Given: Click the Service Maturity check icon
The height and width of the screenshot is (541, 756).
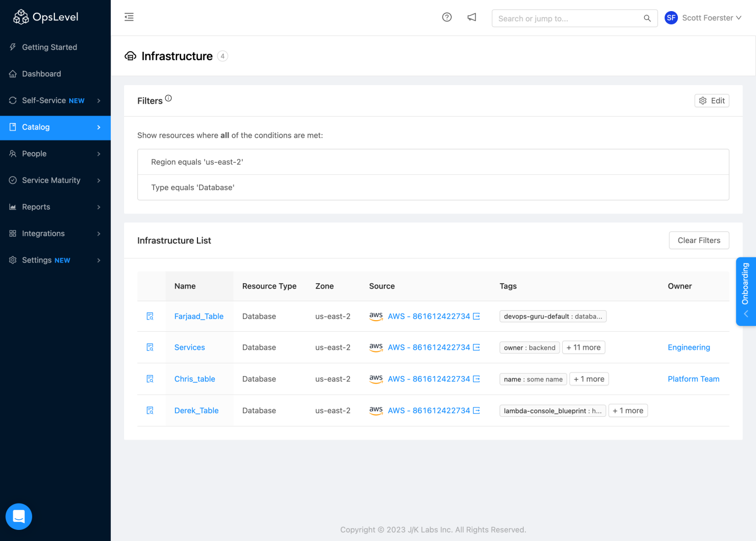Looking at the screenshot, I should tap(13, 180).
